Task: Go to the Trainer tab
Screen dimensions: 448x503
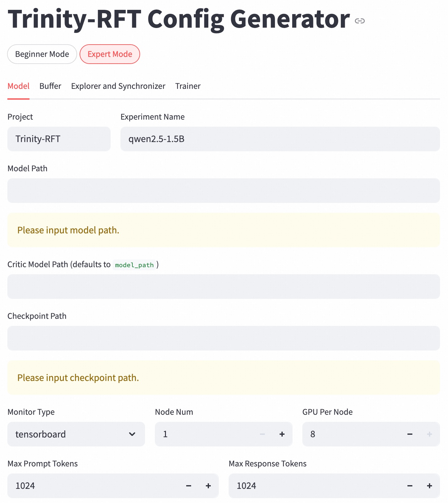Action: click(188, 86)
